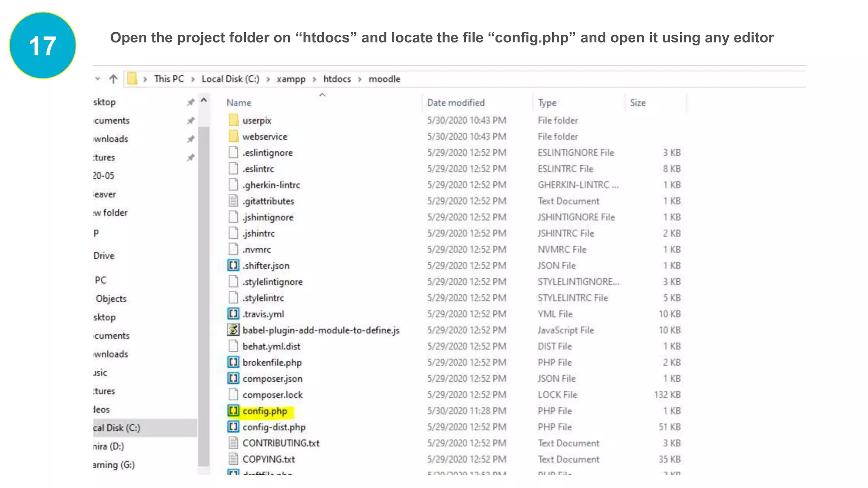Select the file name babel-plugin-add-module-to-define.js

tap(321, 330)
